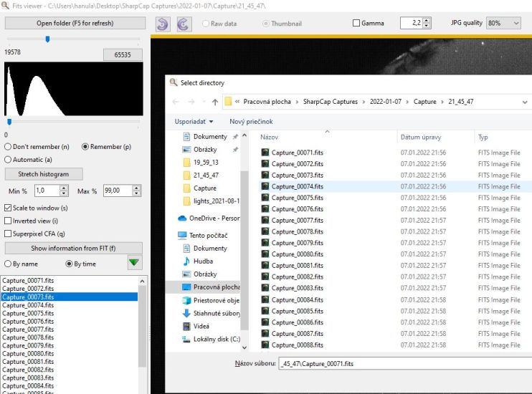
Task: Select Automatic (a) radio button
Action: pyautogui.click(x=8, y=160)
